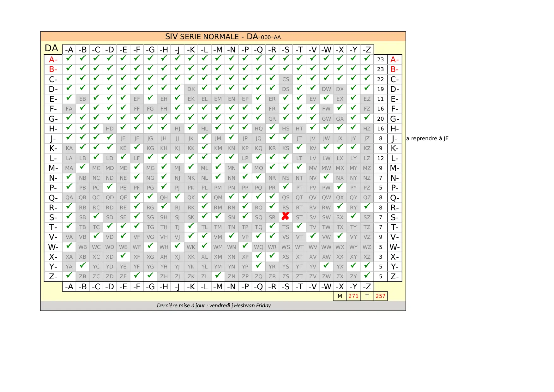Select the J- row label on the right
Image resolution: width=554 pixels, height=392 pixels.
pos(394,138)
